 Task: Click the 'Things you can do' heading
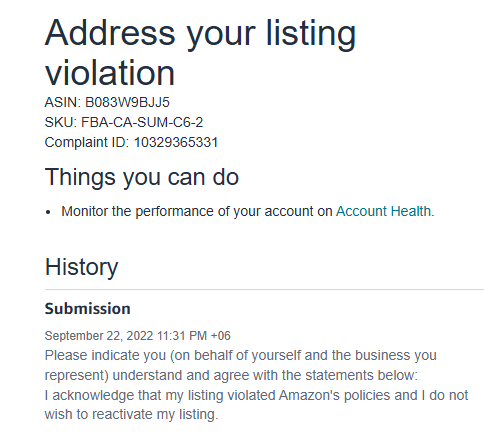(x=142, y=177)
